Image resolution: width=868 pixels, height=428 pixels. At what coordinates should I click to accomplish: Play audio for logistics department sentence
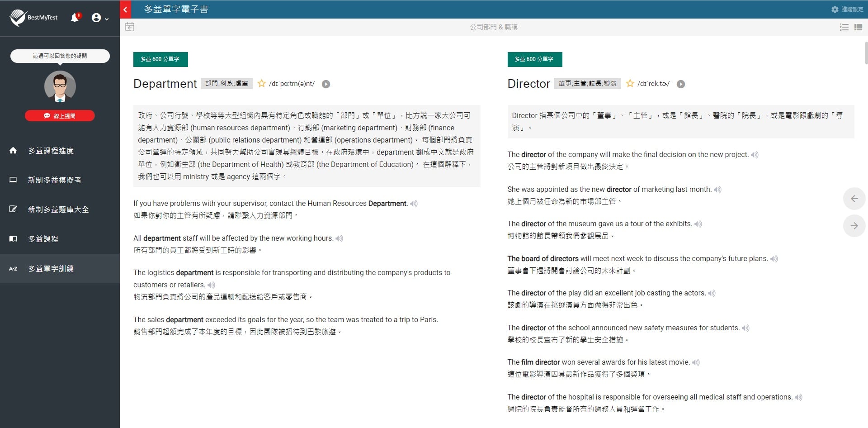pos(211,285)
